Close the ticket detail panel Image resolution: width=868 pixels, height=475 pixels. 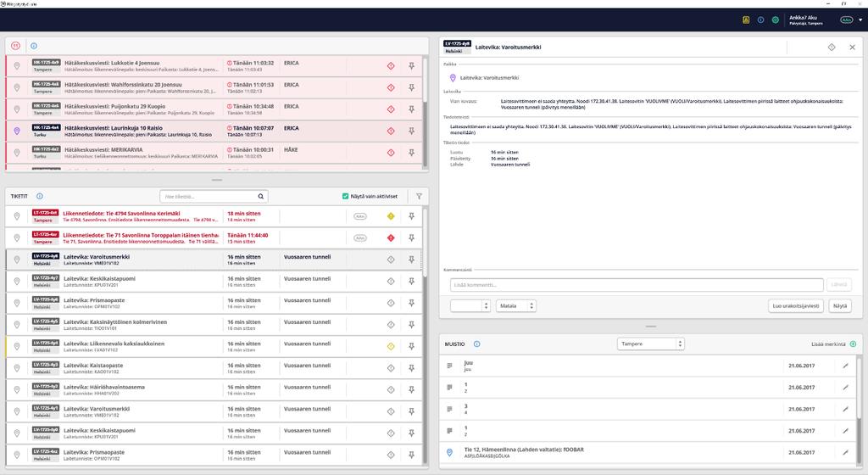pyautogui.click(x=852, y=47)
